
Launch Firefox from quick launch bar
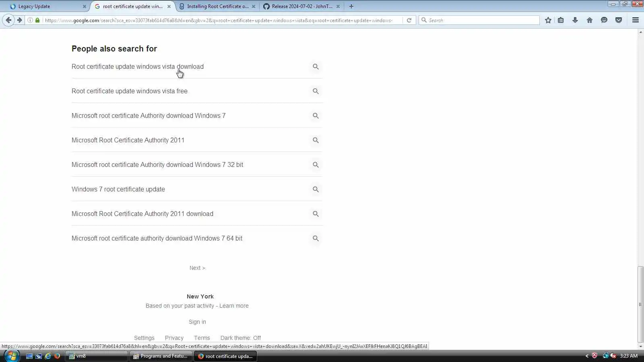pos(57,356)
